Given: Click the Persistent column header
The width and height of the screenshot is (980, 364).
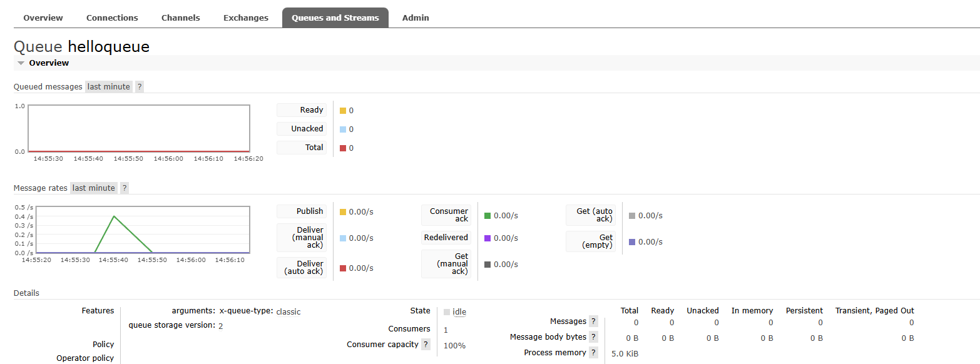Looking at the screenshot, I should (x=804, y=311).
